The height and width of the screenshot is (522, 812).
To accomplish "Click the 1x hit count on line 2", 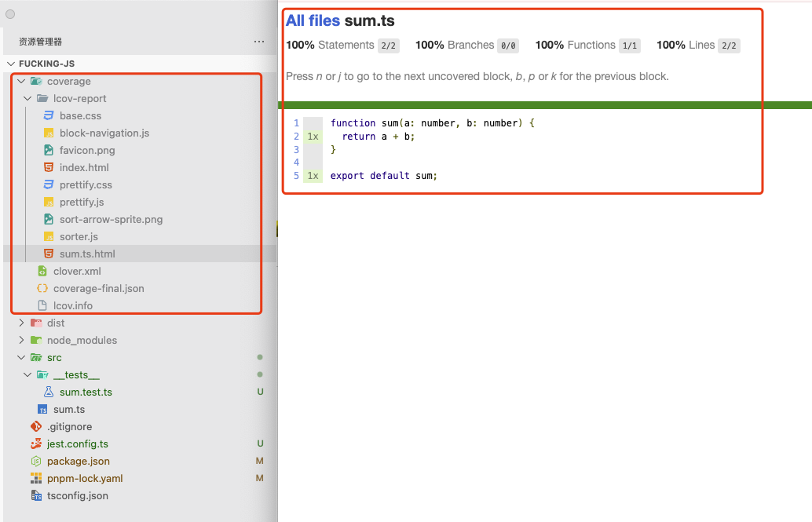I will [x=313, y=137].
